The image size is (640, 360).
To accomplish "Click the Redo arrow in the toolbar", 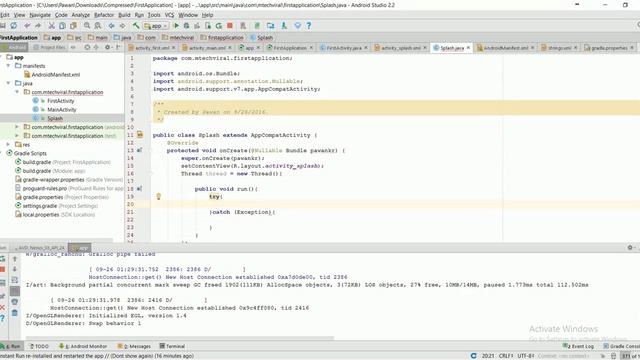I will (38, 26).
